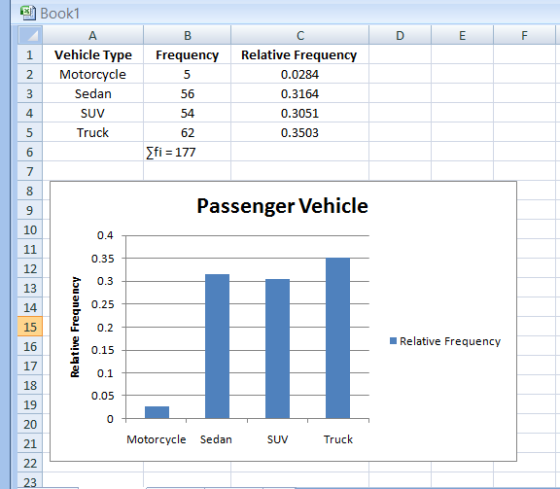Click the 'Motorcycle' category axis label
This screenshot has height=489, width=560.
pos(156,439)
